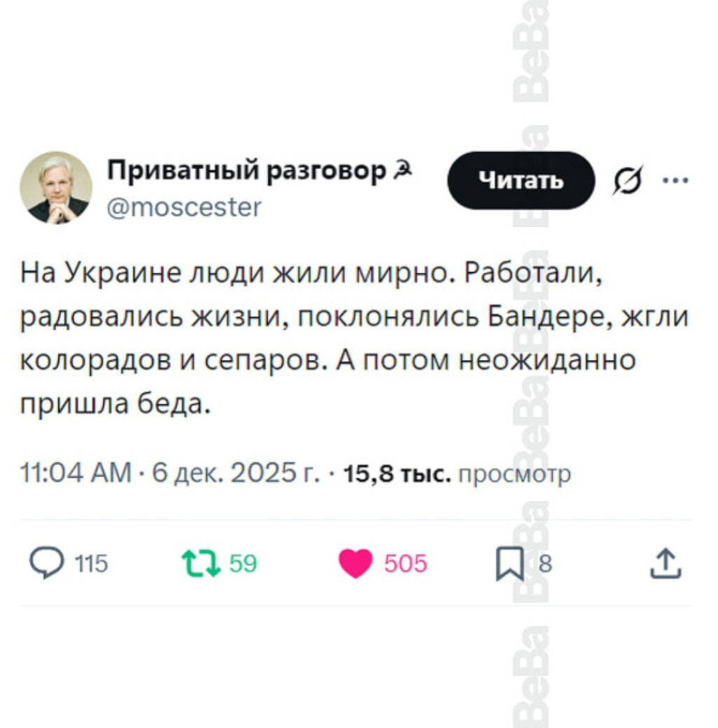
Task: Click the 505 likes count
Action: (x=405, y=563)
